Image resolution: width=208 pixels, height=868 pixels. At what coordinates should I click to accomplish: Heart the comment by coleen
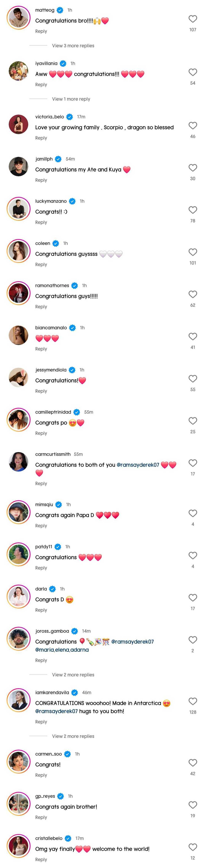click(x=192, y=252)
